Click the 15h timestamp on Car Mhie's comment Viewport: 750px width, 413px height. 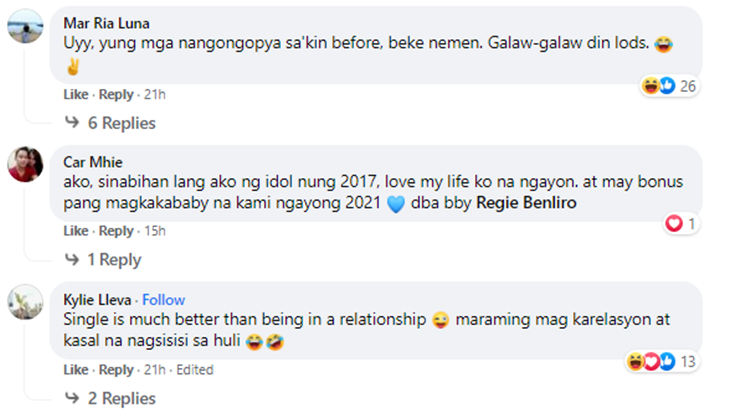point(154,231)
